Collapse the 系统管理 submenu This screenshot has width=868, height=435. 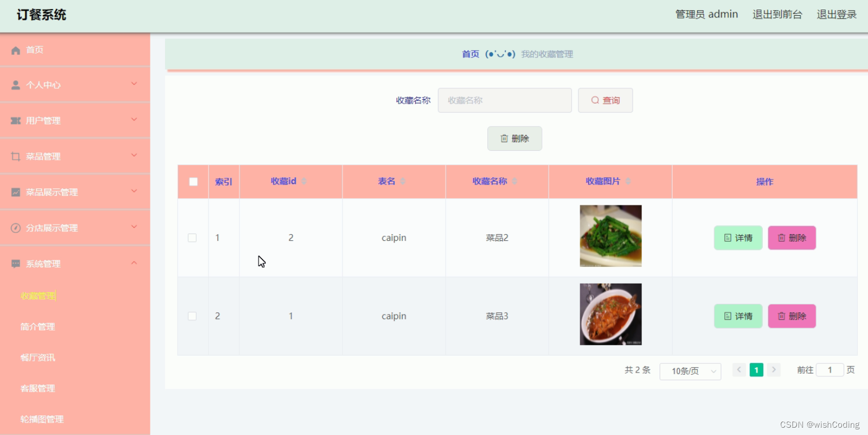pos(134,262)
